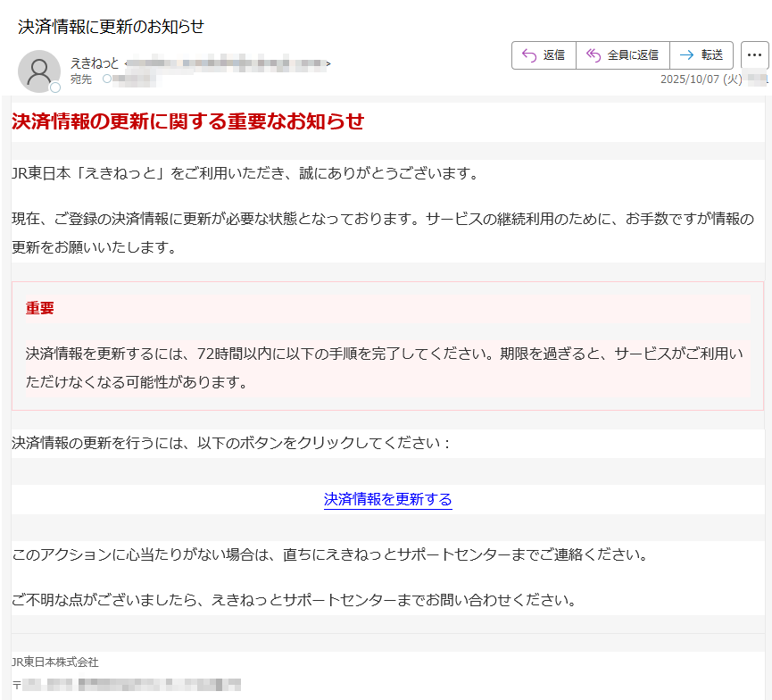Image resolution: width=772 pixels, height=700 pixels.
Task: Click the JR東日本株式会社 signature text
Action: (x=54, y=662)
